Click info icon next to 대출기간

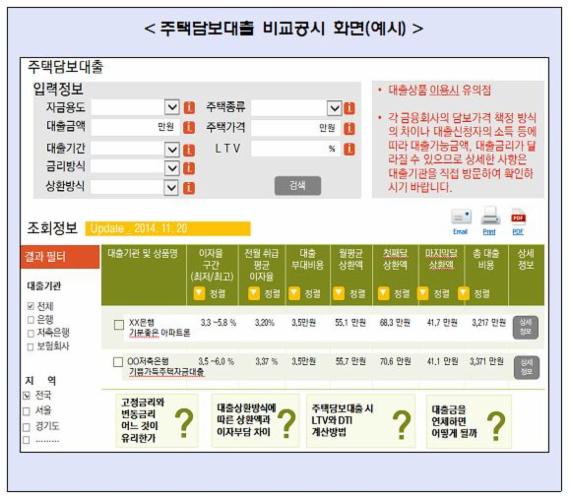click(189, 150)
